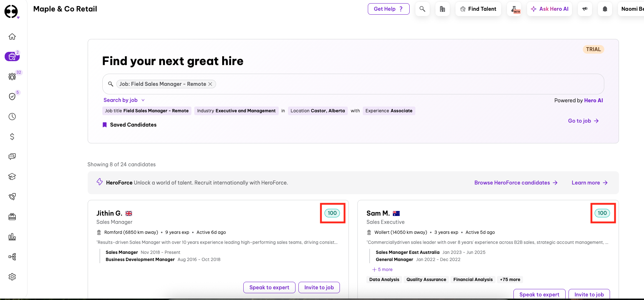Click the magnifier search icon in top bar
Image resolution: width=644 pixels, height=300 pixels.
click(x=422, y=9)
